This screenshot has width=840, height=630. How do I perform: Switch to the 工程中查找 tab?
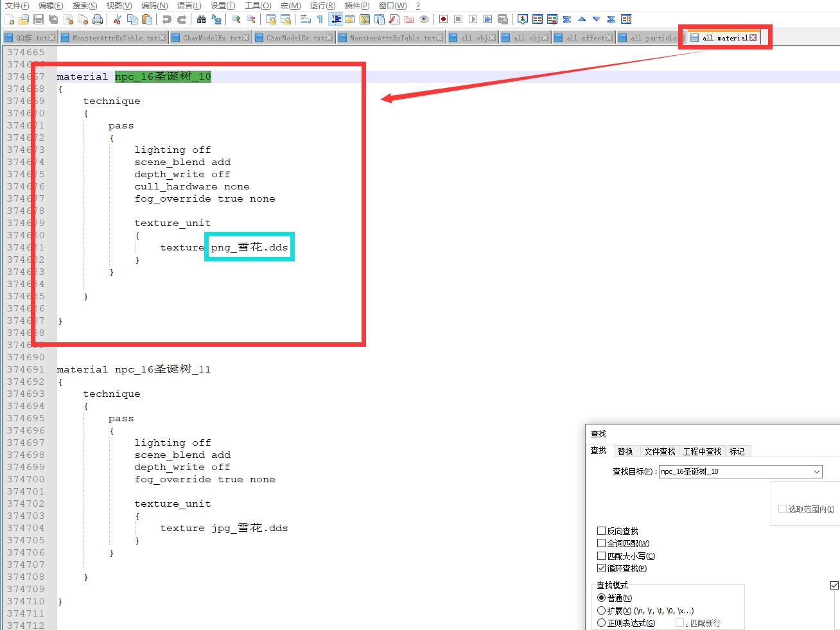point(702,451)
